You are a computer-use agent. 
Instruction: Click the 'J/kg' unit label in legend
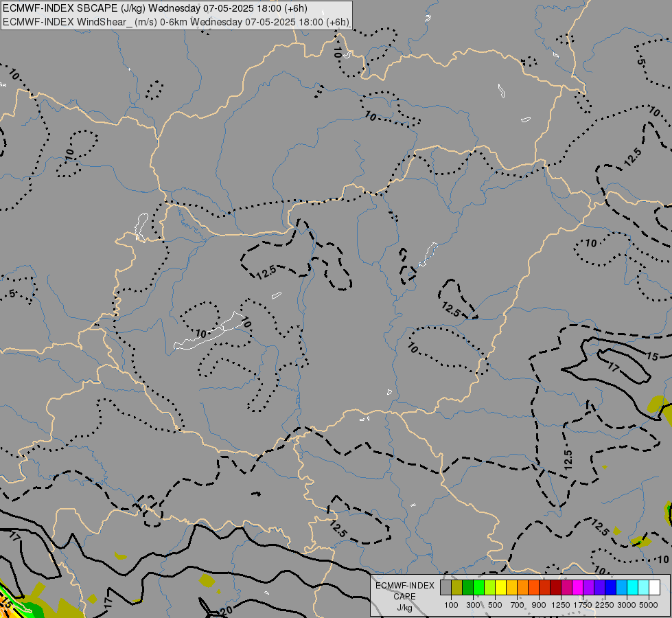(x=404, y=608)
